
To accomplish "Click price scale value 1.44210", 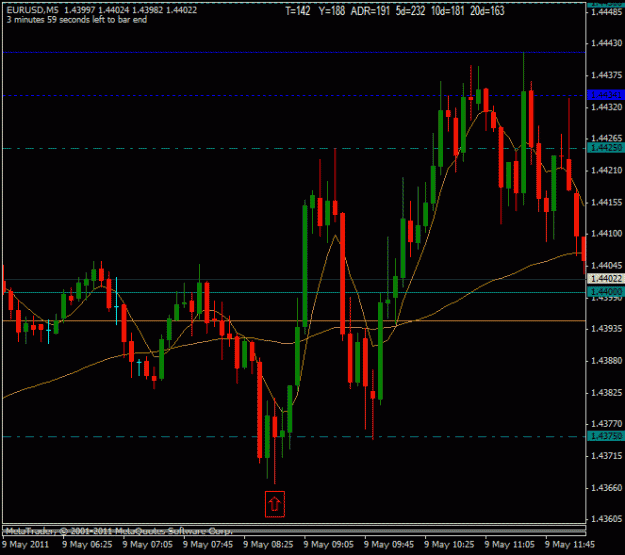I will pyautogui.click(x=607, y=170).
